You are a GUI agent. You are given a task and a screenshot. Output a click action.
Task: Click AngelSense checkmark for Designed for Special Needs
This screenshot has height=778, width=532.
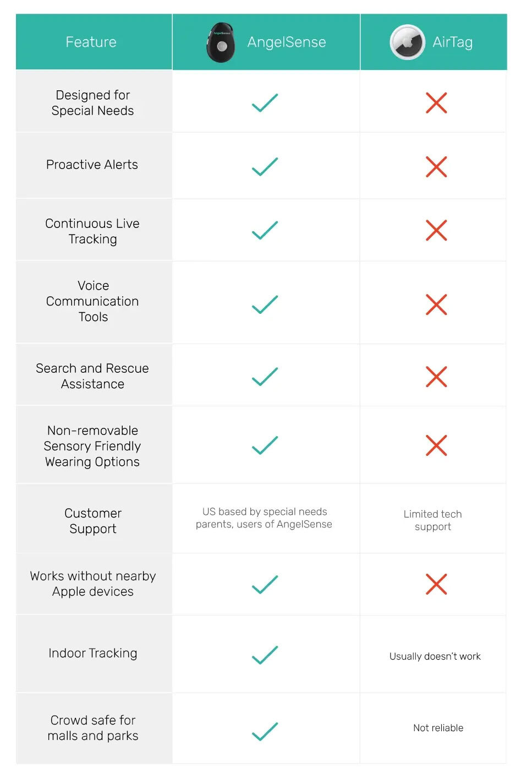point(265,103)
